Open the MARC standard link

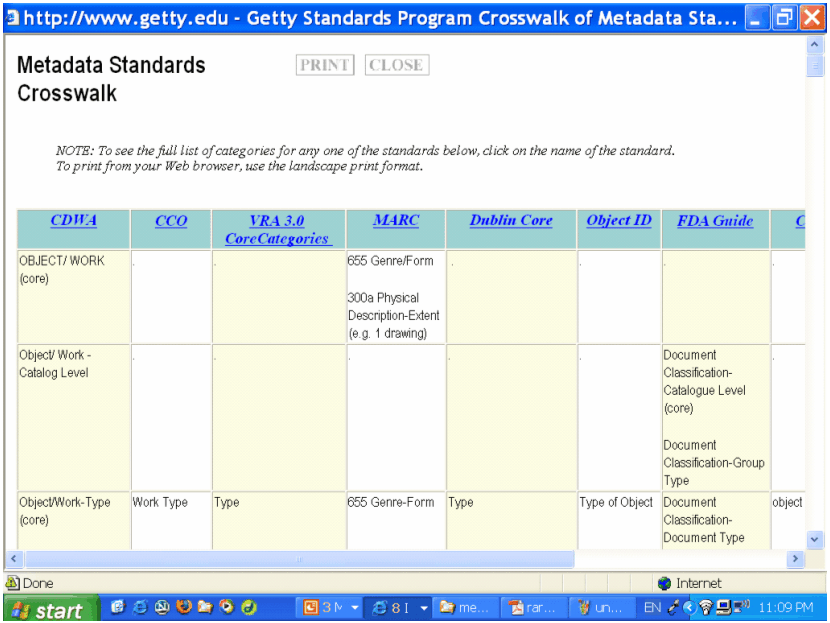point(396,220)
